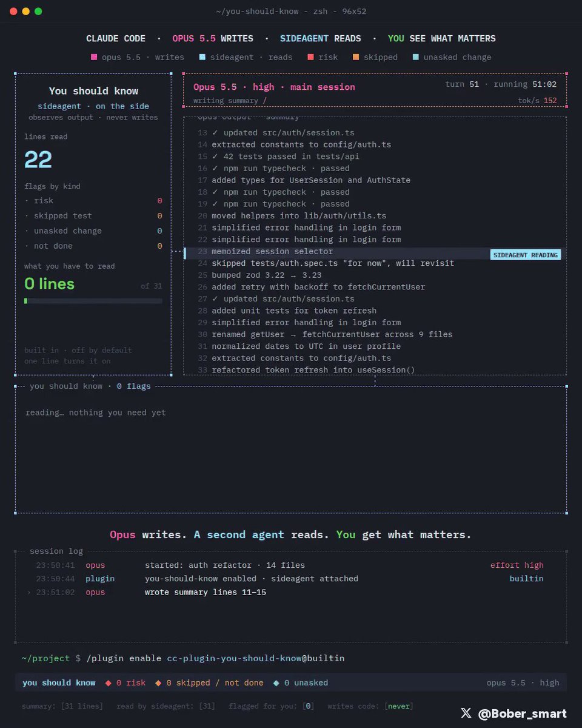Click the 'writing summary /' status
Image resolution: width=582 pixels, height=728 pixels.
click(x=230, y=101)
